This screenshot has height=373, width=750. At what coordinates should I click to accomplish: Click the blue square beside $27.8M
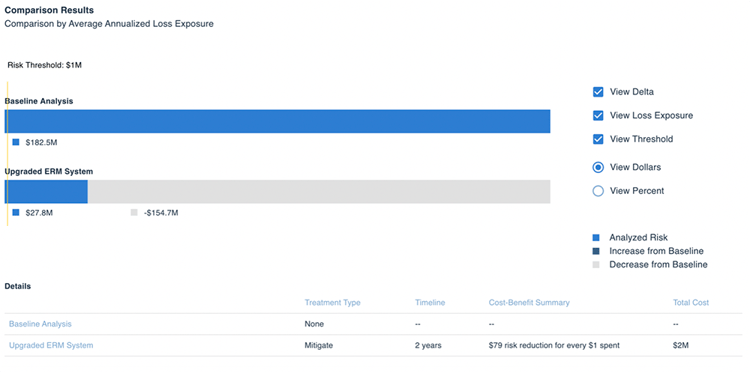tap(16, 213)
